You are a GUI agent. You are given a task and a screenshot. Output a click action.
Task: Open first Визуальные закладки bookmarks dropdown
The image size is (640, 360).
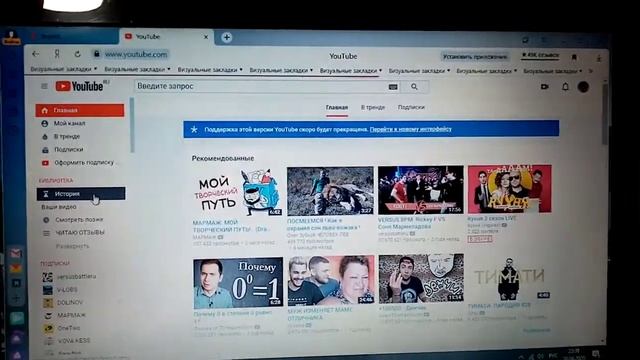click(64, 69)
